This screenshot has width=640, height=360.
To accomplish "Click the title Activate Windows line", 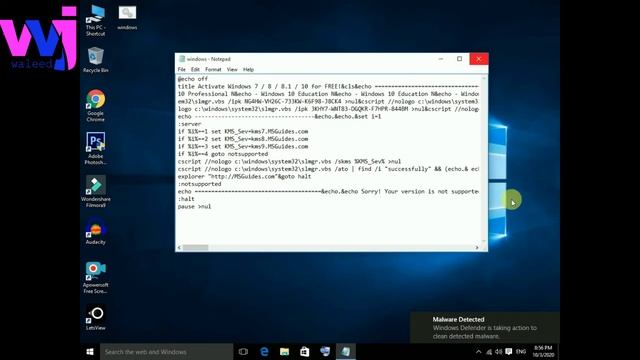I will tap(328, 87).
